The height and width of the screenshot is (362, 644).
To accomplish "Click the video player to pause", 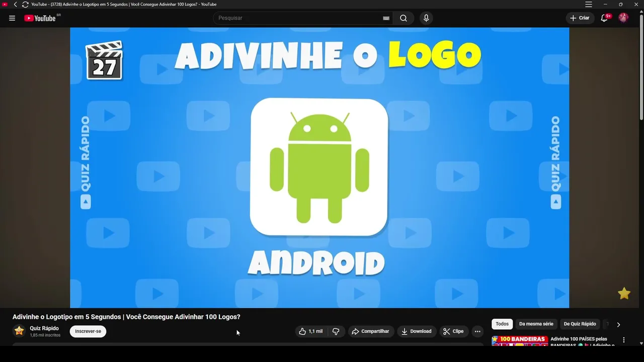I will point(319,167).
